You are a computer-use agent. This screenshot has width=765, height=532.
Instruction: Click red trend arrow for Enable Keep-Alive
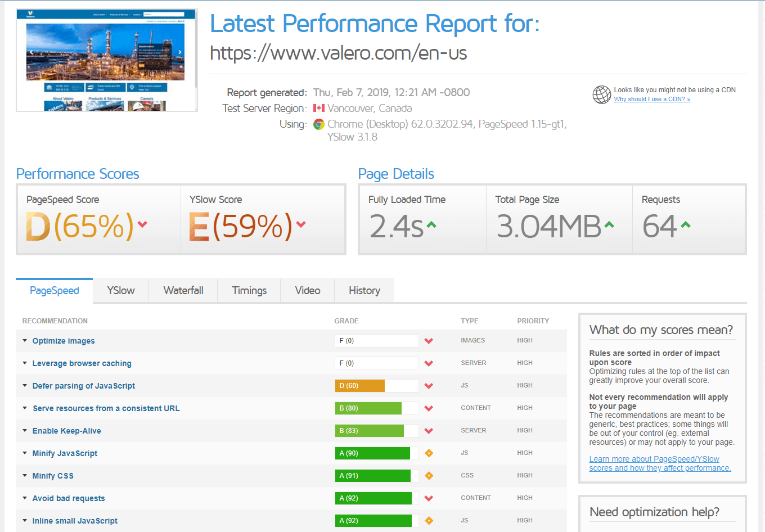(429, 431)
